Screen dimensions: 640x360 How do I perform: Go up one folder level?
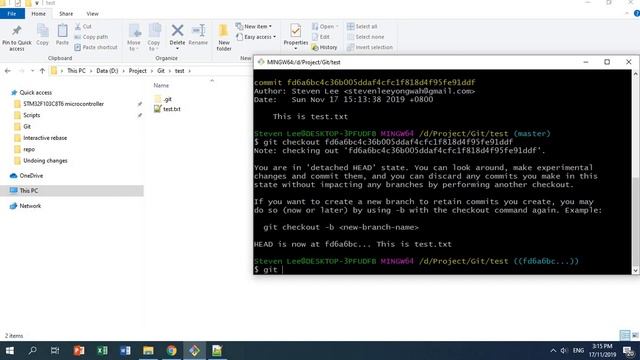(x=42, y=71)
